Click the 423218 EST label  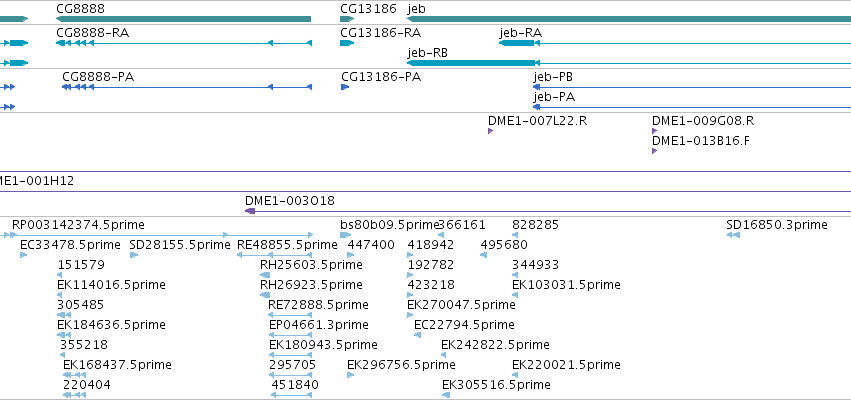tap(431, 285)
